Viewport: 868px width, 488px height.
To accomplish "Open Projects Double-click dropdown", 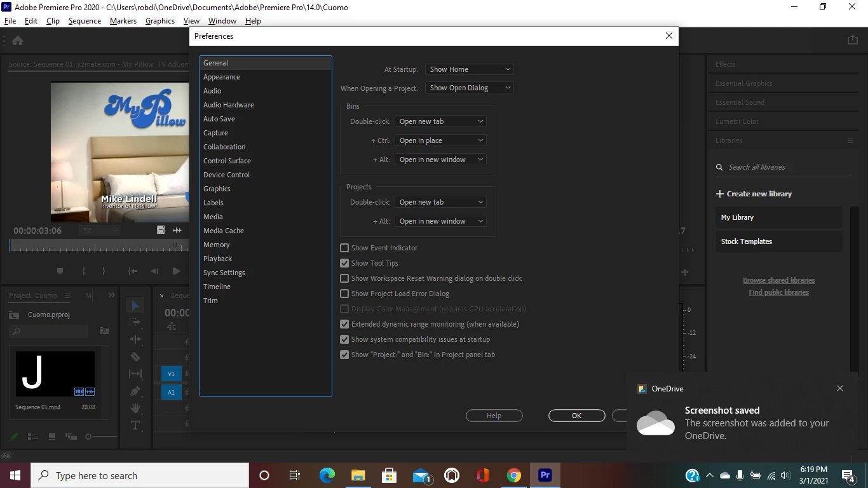I will tap(440, 202).
